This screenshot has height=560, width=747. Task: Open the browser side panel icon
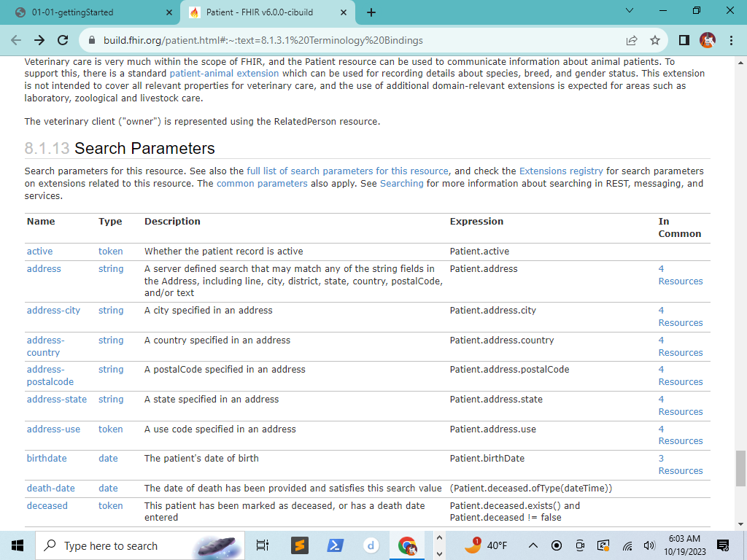pos(684,41)
